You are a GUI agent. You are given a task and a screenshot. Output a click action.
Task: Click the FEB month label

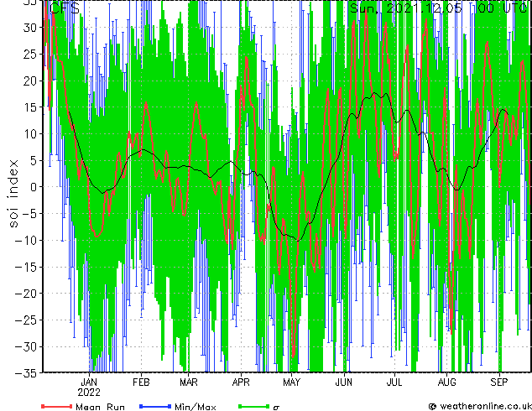pyautogui.click(x=141, y=382)
